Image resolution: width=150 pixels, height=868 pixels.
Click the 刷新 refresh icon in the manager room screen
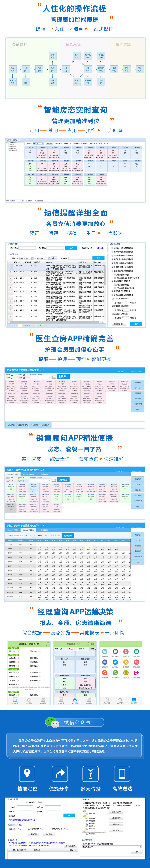coord(88,644)
